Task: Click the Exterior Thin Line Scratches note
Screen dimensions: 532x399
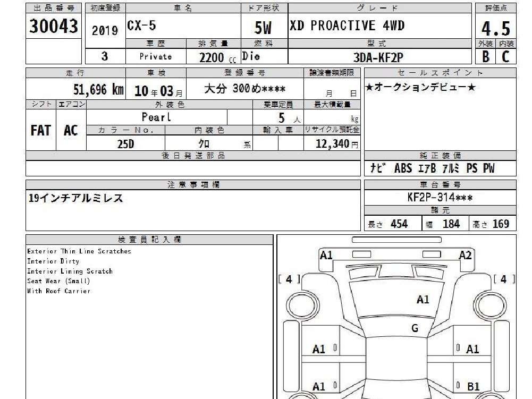Action: (x=79, y=251)
